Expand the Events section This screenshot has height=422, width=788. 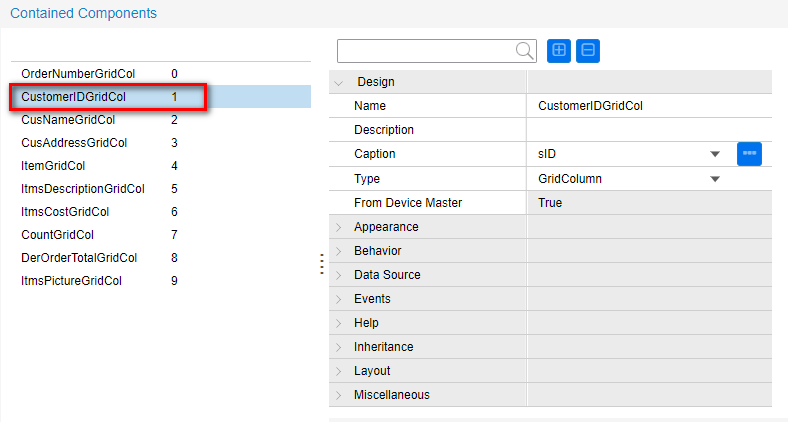(x=339, y=299)
